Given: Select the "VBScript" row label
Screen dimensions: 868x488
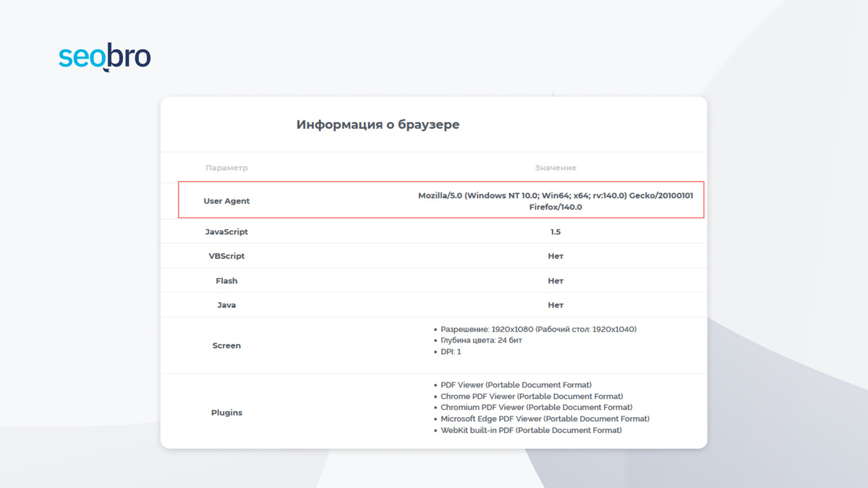Looking at the screenshot, I should [226, 256].
